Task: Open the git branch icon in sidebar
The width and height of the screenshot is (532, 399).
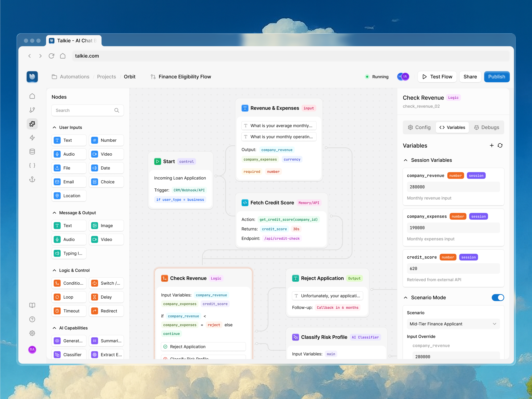Action: click(32, 110)
